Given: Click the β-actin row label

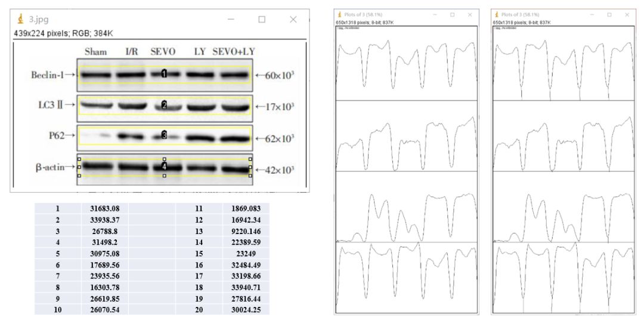Looking at the screenshot, I should tap(49, 168).
